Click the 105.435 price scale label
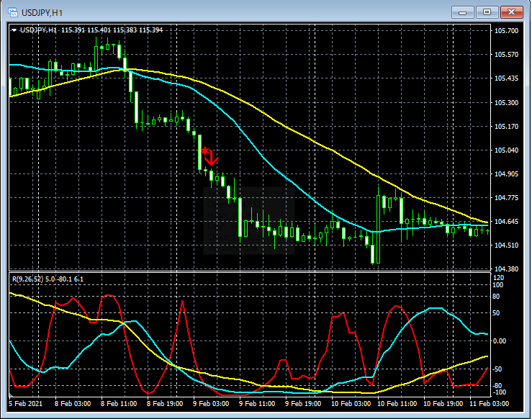Image resolution: width=532 pixels, height=419 pixels. 506,78
